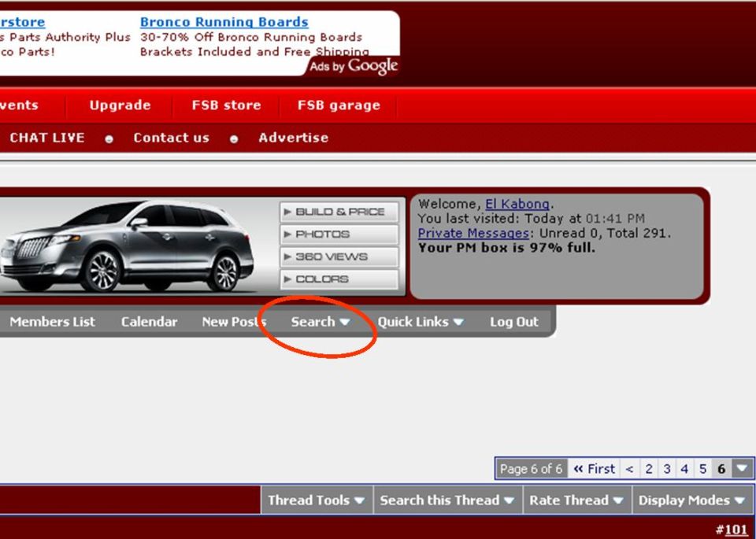The width and height of the screenshot is (756, 539).
Task: Open the Thread Tools dropdown
Action: [x=317, y=500]
